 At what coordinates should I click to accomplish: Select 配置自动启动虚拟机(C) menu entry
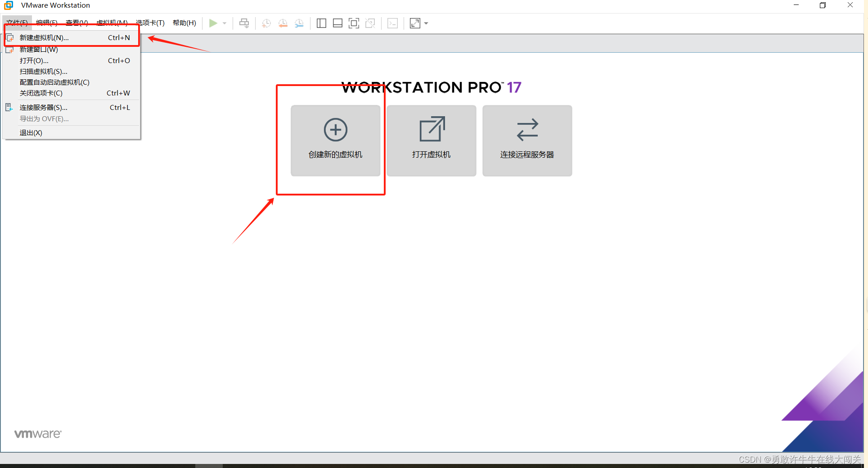72,82
